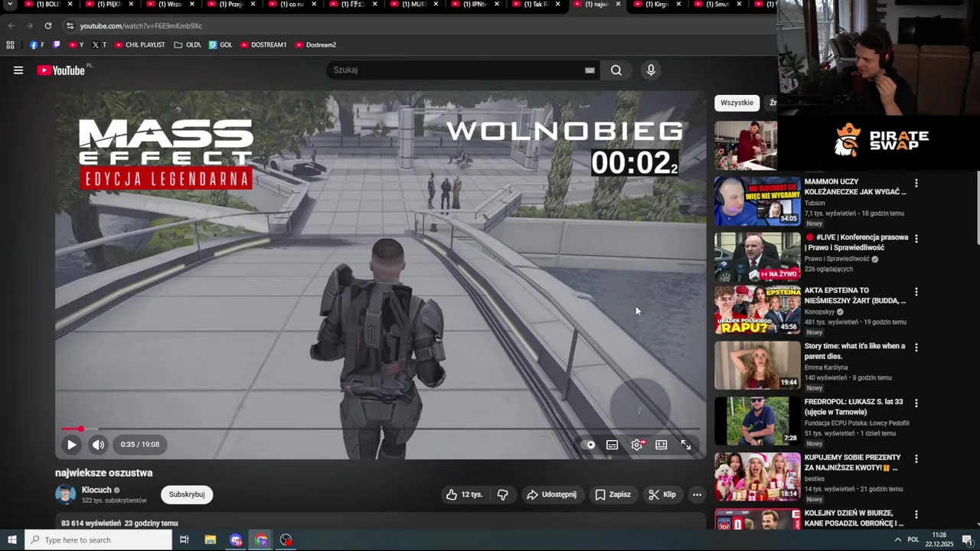The height and width of the screenshot is (551, 980).
Task: Click the search magnifier button
Action: (x=616, y=70)
